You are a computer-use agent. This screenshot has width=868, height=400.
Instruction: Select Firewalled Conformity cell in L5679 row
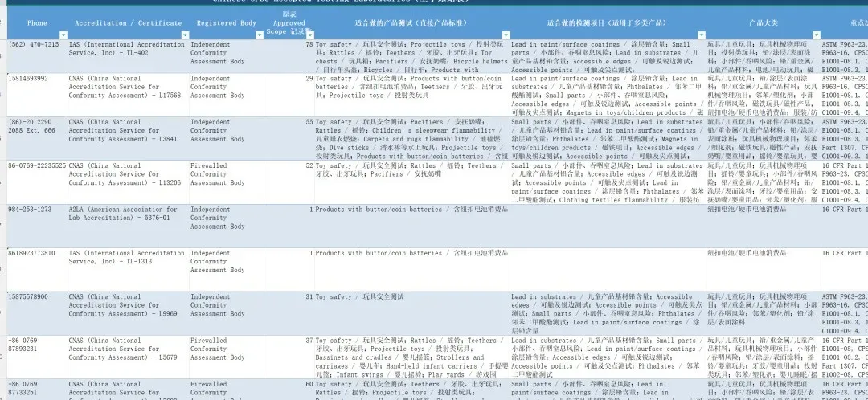pos(227,357)
